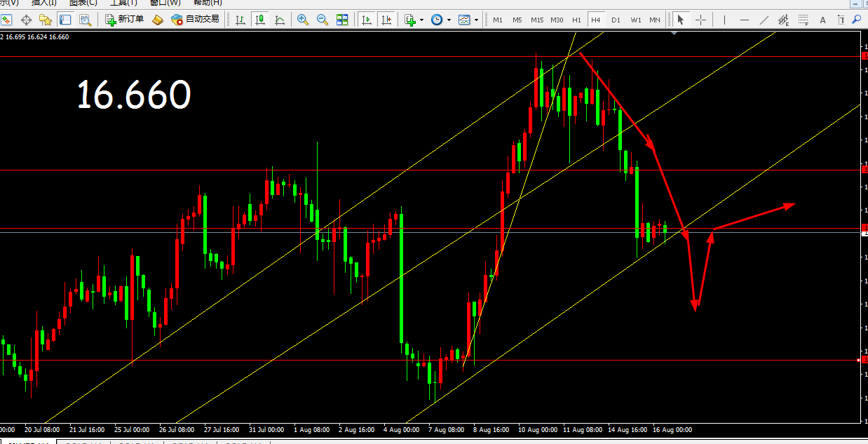
Task: Zoom in on the chart
Action: pos(303,20)
